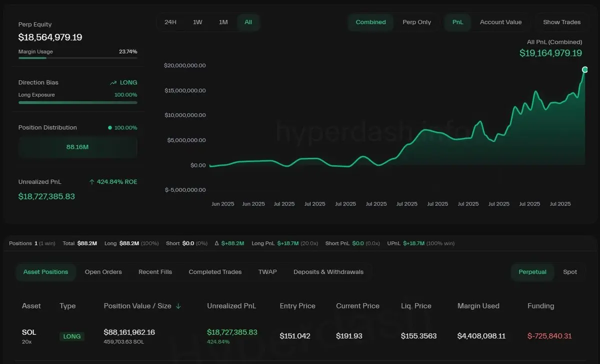Click the Margin Usage 23.74% value
This screenshot has height=364, width=600.
click(128, 51)
